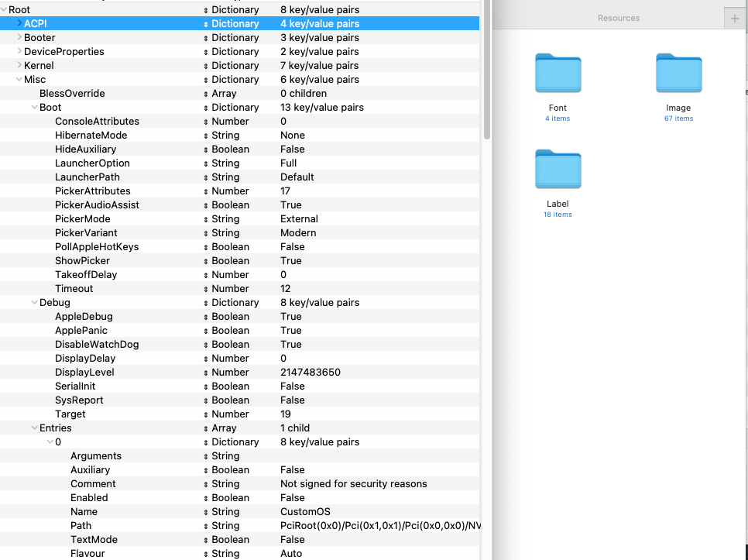This screenshot has width=748, height=560.
Task: Click 'False' value of Enabled row
Action: pos(293,497)
